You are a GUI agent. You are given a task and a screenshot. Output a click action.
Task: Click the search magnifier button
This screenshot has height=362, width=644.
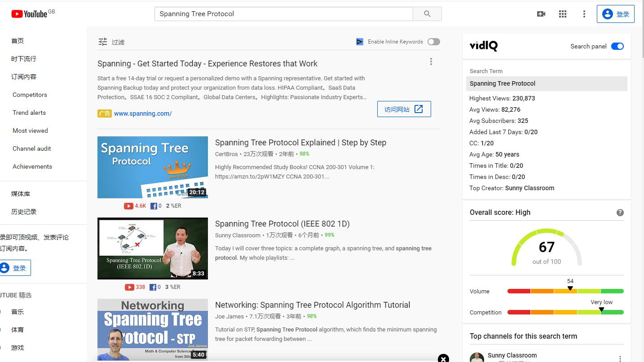click(x=427, y=14)
